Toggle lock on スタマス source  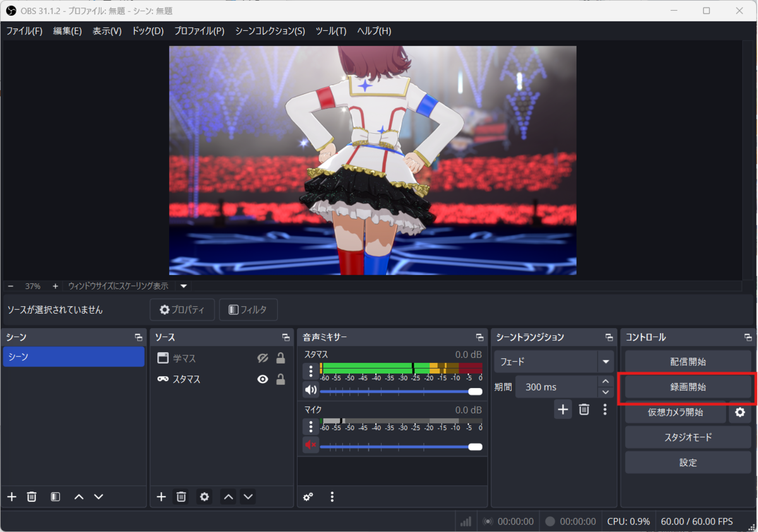[280, 379]
